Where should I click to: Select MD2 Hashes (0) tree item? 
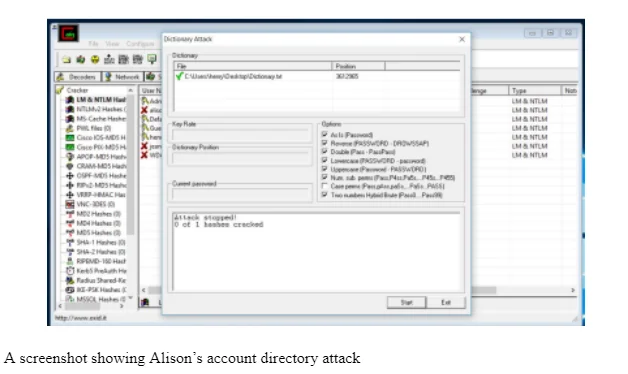tap(99, 214)
